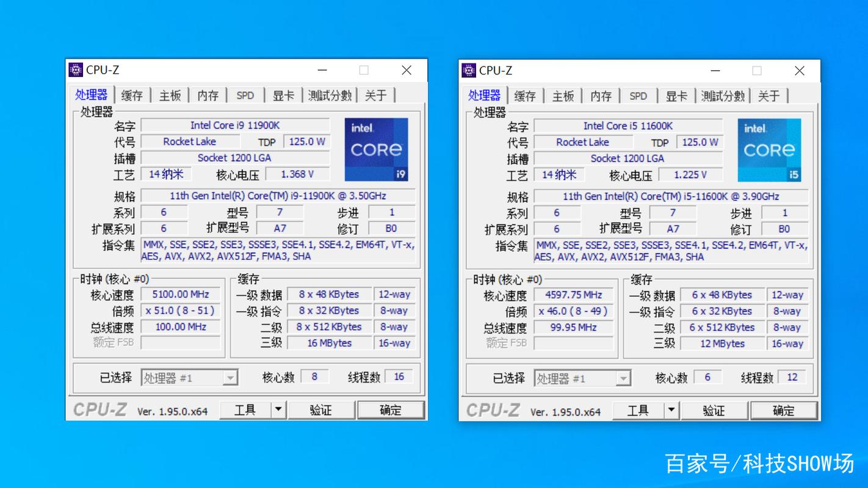
Task: Click empty 额定 FSB field in left window
Action: tap(181, 343)
